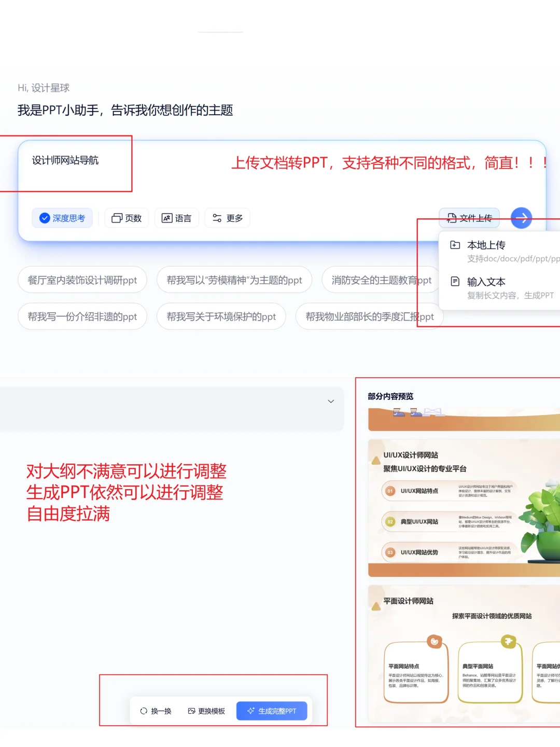Open the 语言 language icon
The image size is (560, 747).
coord(167,218)
